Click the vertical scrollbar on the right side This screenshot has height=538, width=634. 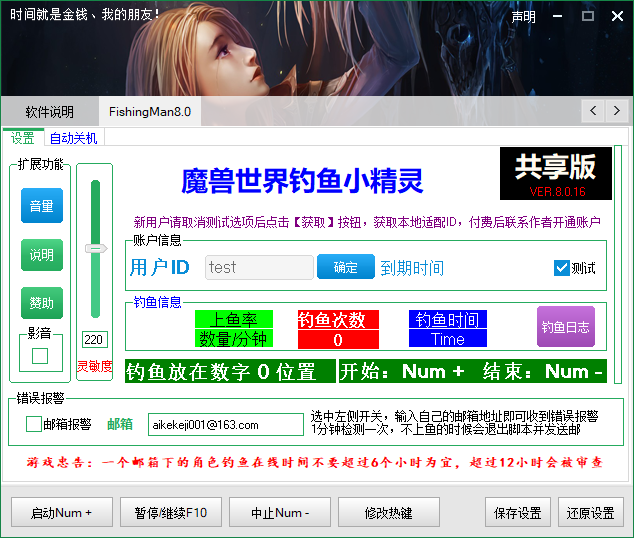(x=617, y=264)
